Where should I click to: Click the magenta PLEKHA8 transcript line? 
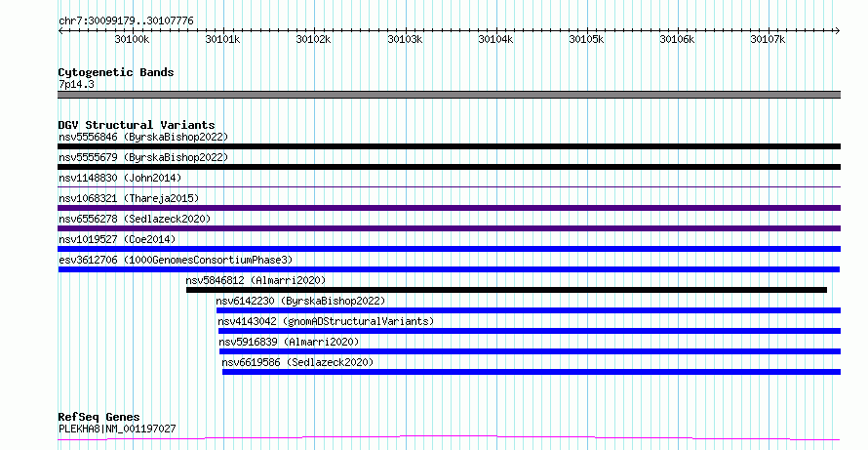pos(449,438)
